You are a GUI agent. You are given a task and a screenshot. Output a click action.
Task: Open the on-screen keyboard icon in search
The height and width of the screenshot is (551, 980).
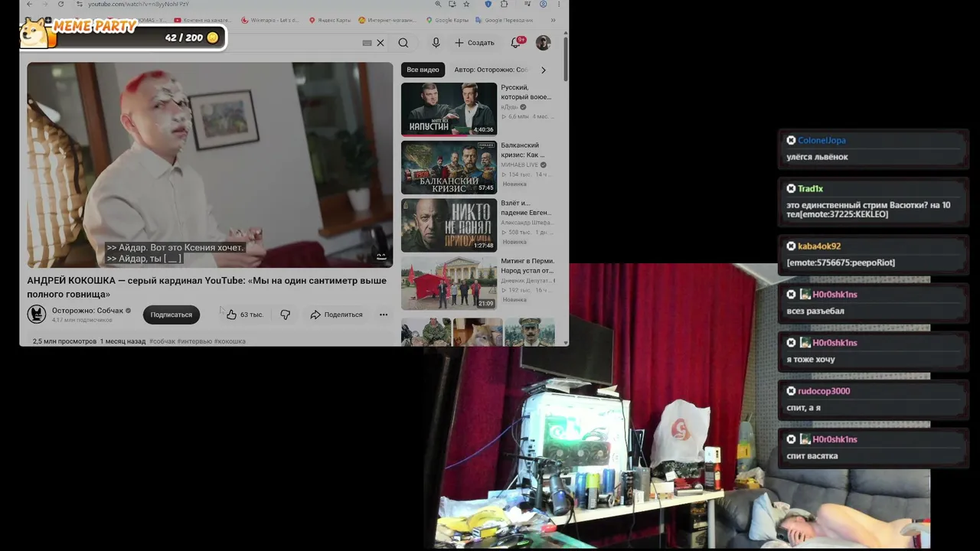pos(367,43)
